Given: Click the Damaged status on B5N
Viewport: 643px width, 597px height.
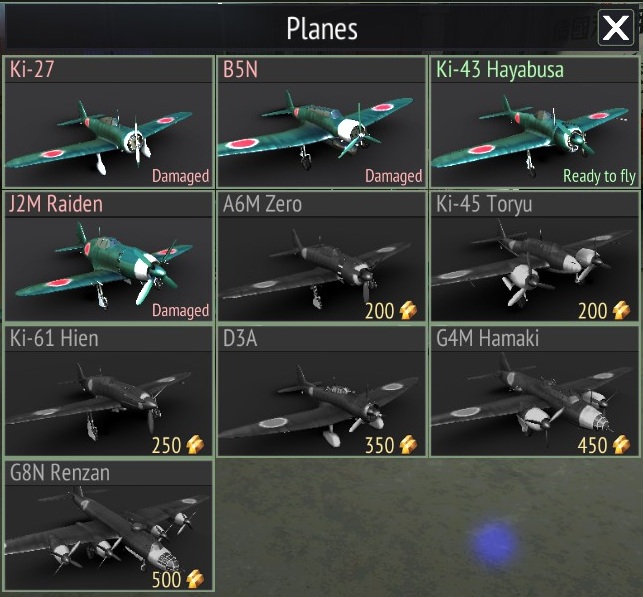Looking at the screenshot, I should coord(394,176).
